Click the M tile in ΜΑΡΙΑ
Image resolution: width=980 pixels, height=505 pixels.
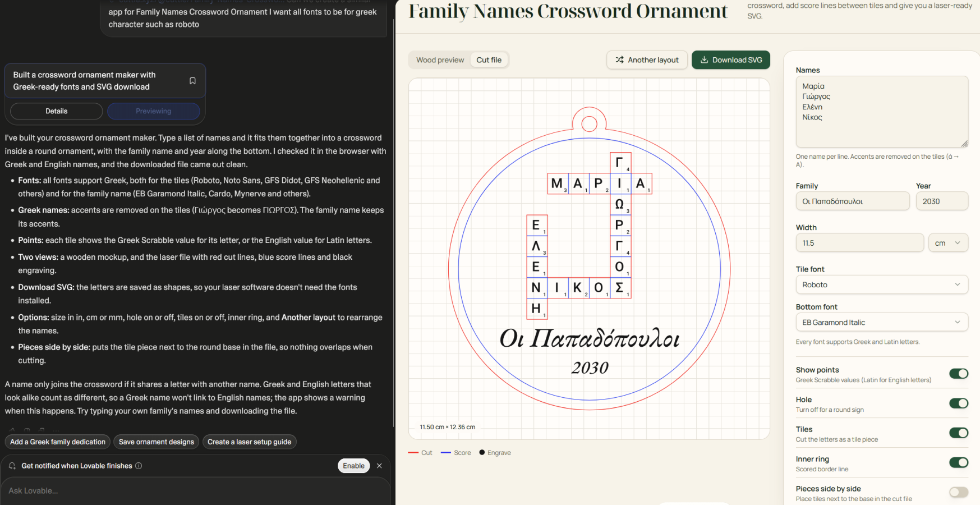[558, 183]
